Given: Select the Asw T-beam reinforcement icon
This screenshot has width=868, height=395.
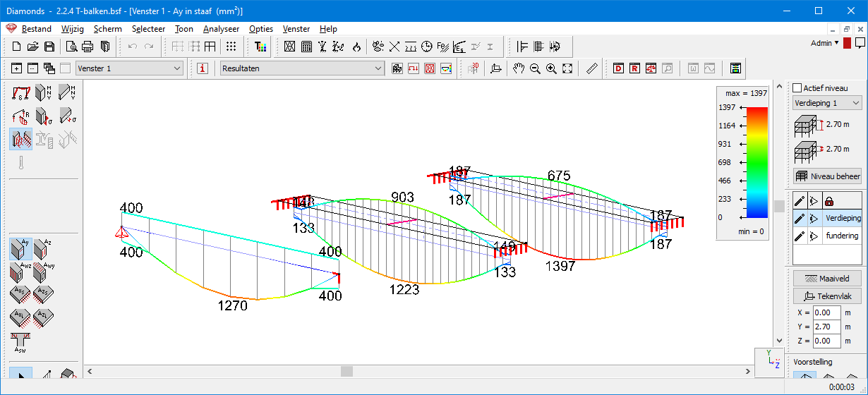Looking at the screenshot, I should point(20,342).
